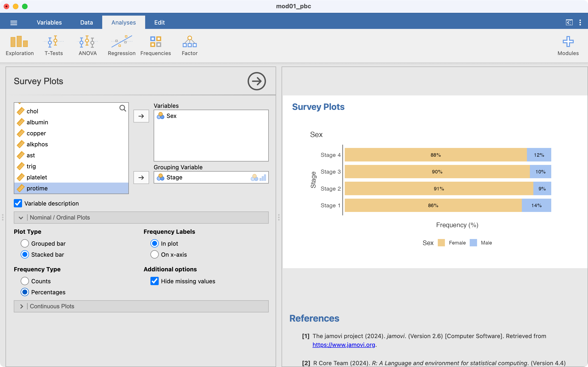The width and height of the screenshot is (588, 367).
Task: Switch to the Data tab
Action: (x=87, y=22)
